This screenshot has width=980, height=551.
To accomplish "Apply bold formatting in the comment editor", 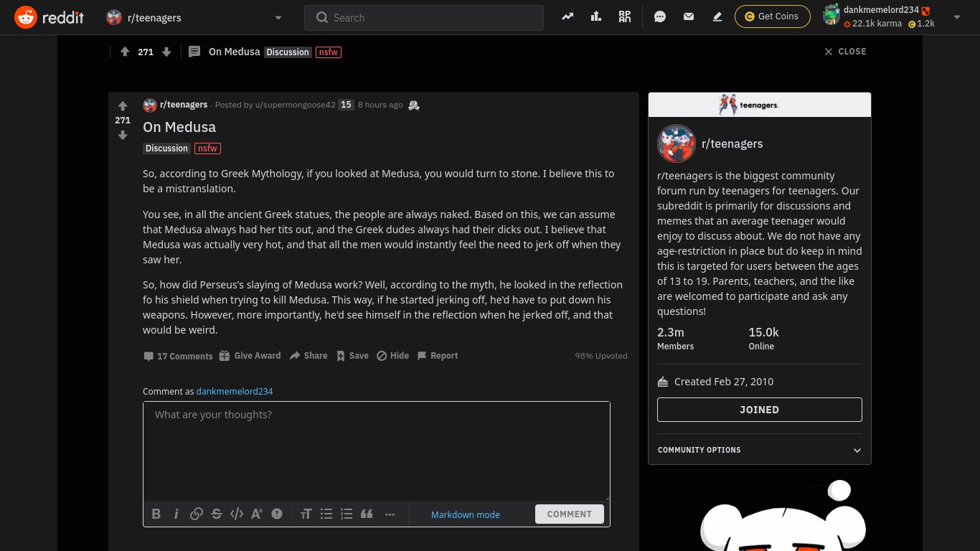I will click(x=156, y=514).
